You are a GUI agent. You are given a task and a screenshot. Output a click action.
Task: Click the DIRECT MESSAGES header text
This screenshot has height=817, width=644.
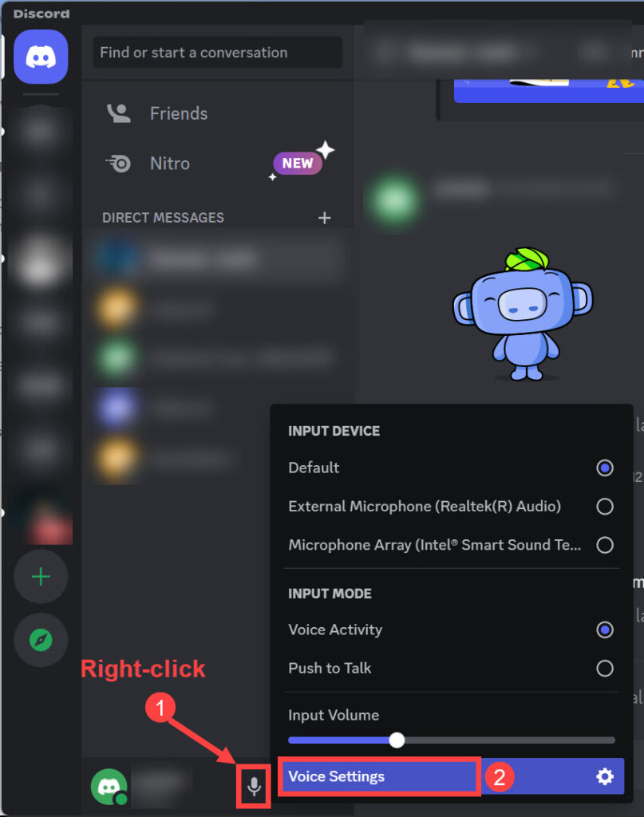pos(163,218)
